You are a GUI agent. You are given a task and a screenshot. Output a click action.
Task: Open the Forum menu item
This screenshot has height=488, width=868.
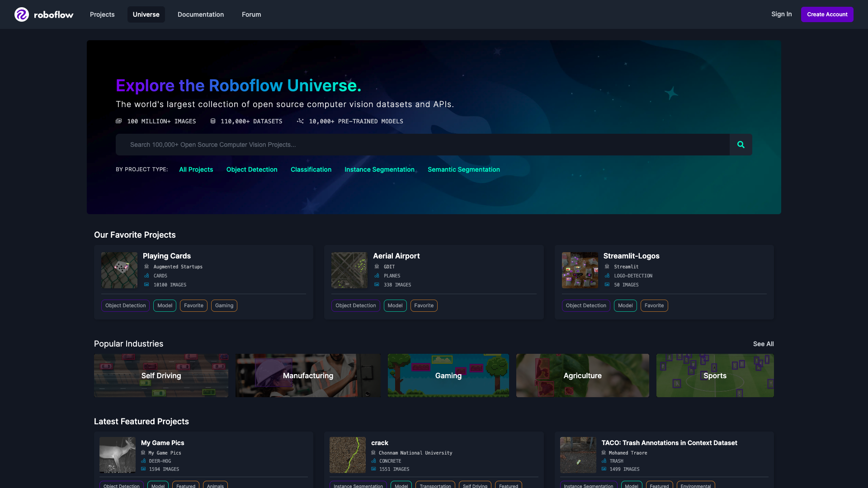pos(251,14)
